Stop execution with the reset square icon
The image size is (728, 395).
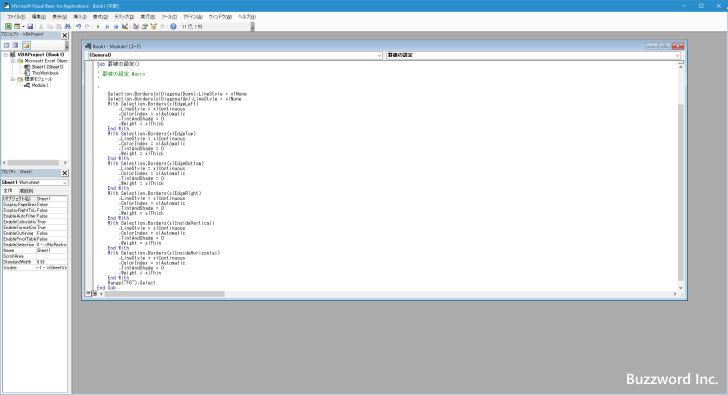tap(116, 26)
